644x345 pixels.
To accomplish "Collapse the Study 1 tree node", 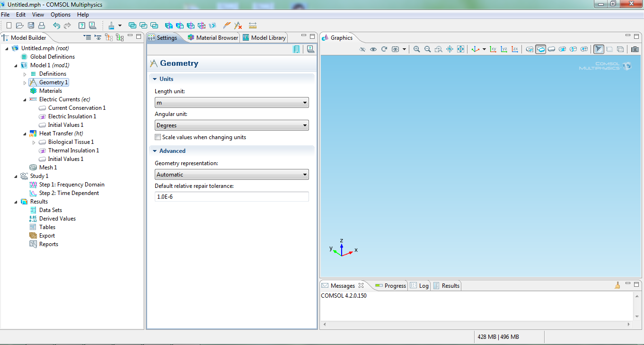I will [x=16, y=176].
